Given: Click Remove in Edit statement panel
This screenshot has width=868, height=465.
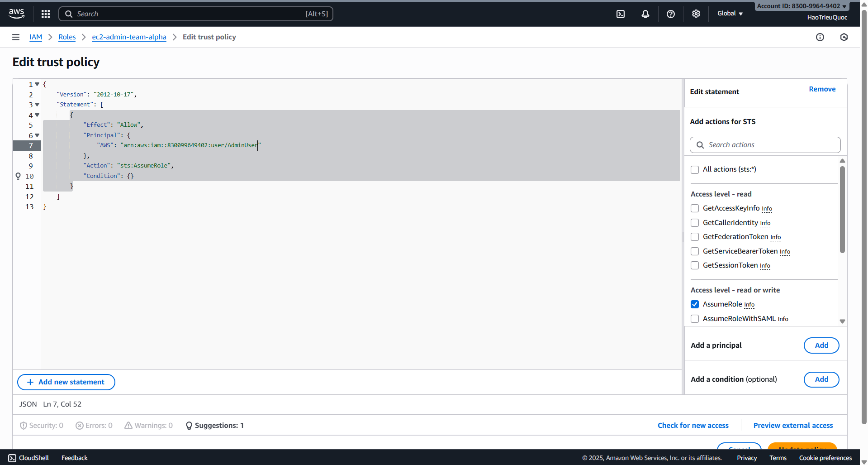Looking at the screenshot, I should [x=822, y=89].
